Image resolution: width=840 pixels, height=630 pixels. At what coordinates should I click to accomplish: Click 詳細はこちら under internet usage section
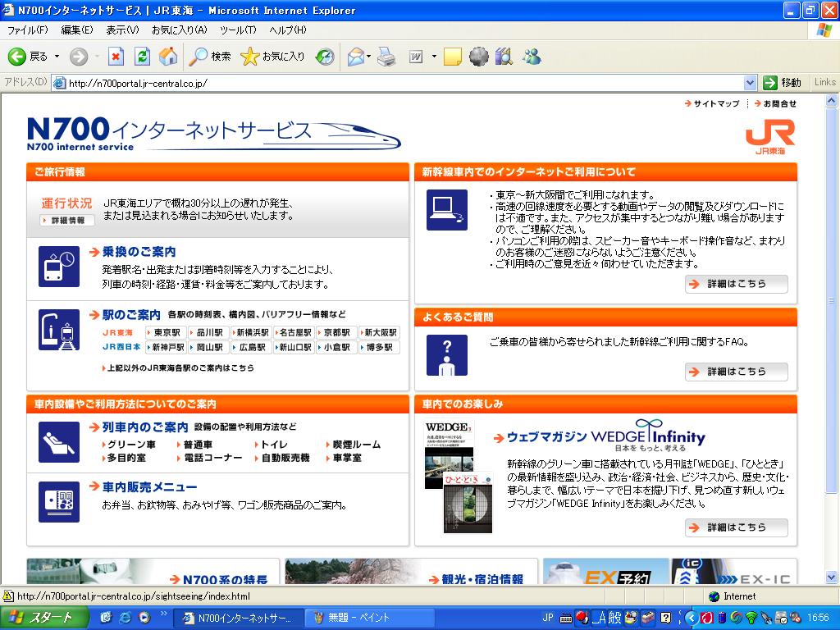[x=737, y=284]
